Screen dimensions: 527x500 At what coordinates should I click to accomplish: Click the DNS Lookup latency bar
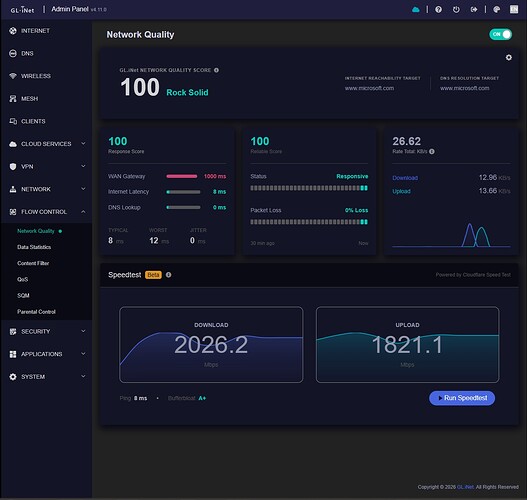pyautogui.click(x=184, y=207)
